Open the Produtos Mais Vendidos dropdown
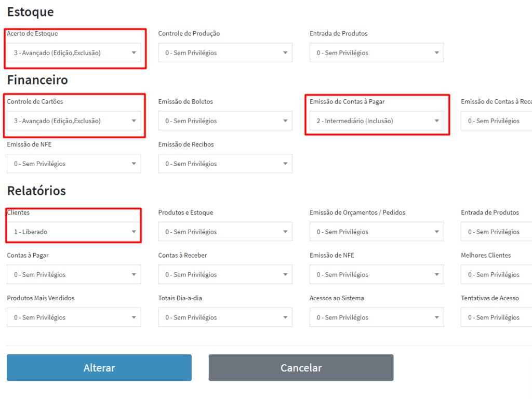The width and height of the screenshot is (532, 399). coord(74,317)
